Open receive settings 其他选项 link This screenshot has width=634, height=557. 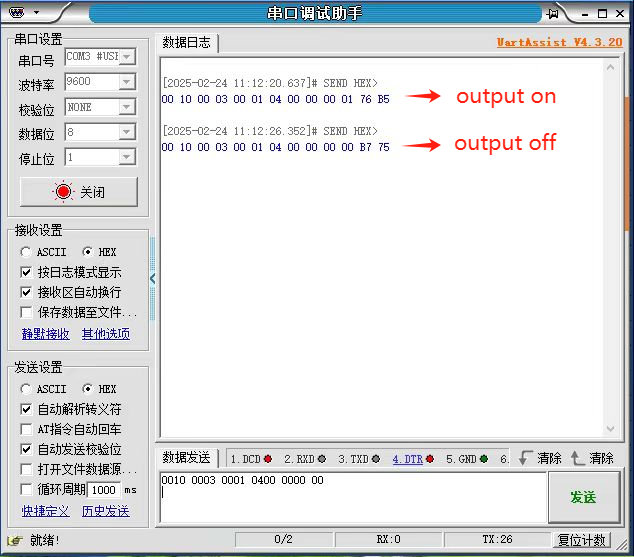pyautogui.click(x=106, y=334)
